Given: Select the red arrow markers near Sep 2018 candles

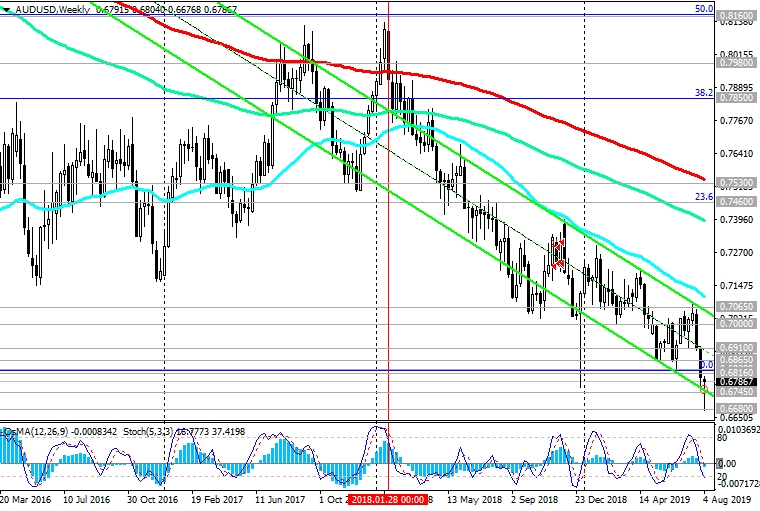Looking at the screenshot, I should [558, 255].
